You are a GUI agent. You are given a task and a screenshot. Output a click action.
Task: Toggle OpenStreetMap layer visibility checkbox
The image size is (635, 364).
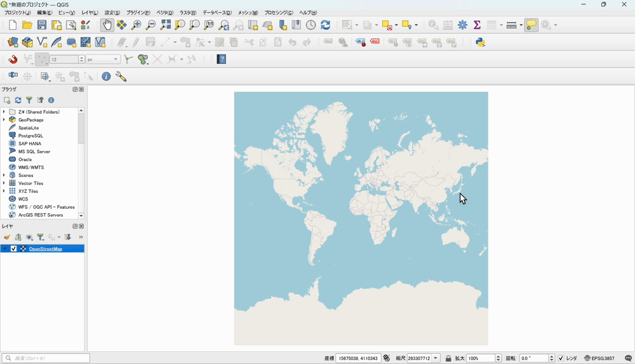pyautogui.click(x=14, y=249)
